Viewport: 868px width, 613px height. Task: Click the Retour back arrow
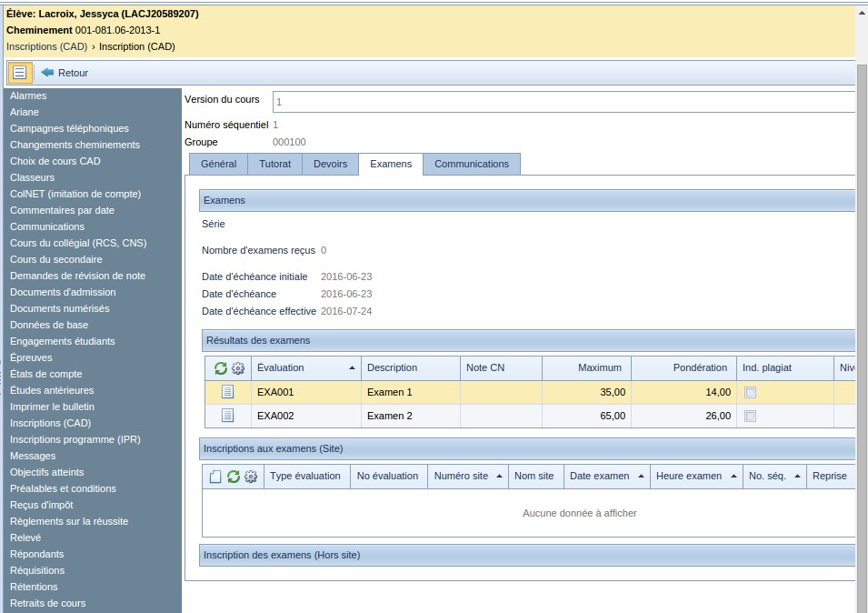(65, 73)
